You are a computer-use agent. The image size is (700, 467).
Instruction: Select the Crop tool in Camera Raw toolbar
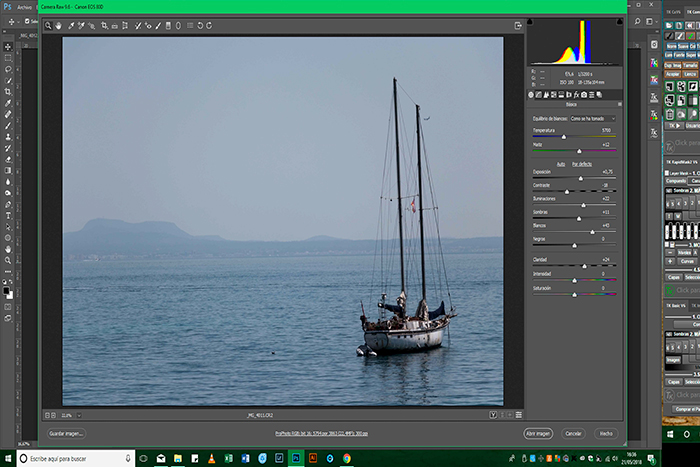pyautogui.click(x=103, y=25)
